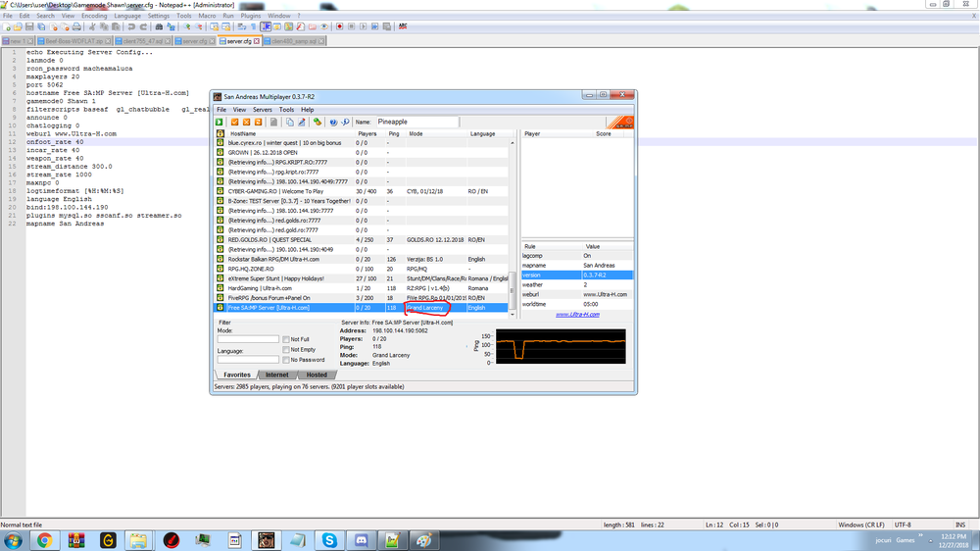980x551 pixels.
Task: Open Google Chrome from the taskbar
Action: click(44, 540)
